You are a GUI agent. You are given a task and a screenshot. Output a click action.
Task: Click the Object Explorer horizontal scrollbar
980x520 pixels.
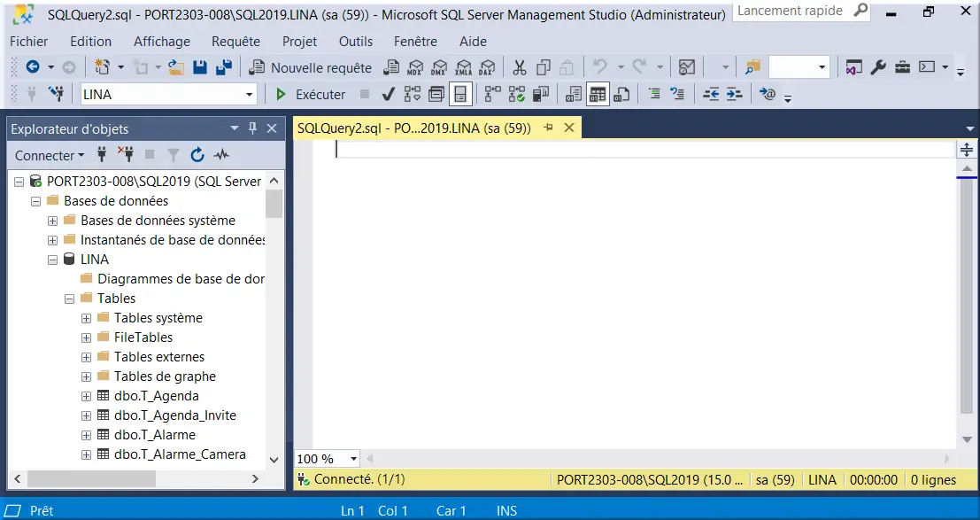91,478
